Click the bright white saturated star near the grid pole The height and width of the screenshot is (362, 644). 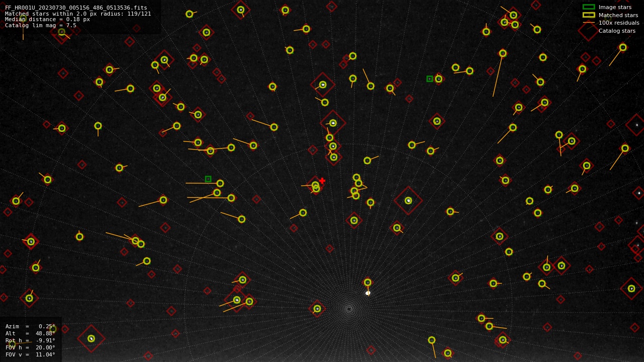pyautogui.click(x=368, y=293)
